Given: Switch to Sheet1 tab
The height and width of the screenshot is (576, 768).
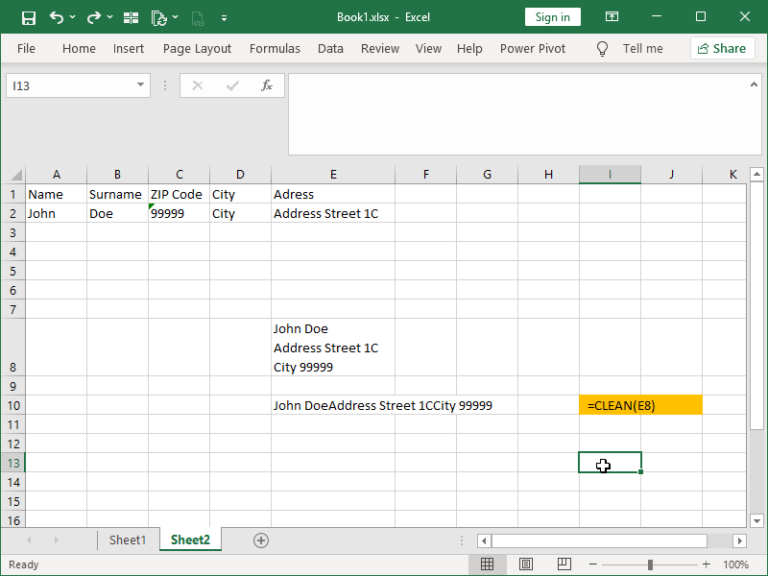Looking at the screenshot, I should pyautogui.click(x=127, y=540).
